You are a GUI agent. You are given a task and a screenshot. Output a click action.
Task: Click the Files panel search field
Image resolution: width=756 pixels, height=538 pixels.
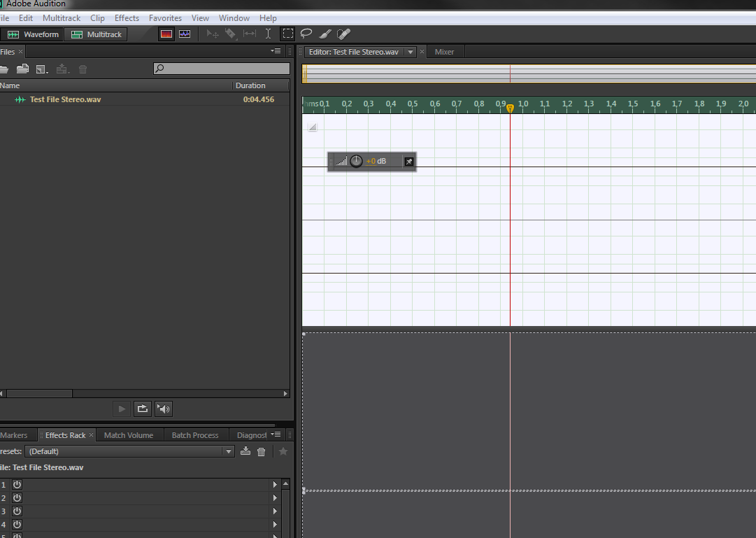(x=221, y=69)
